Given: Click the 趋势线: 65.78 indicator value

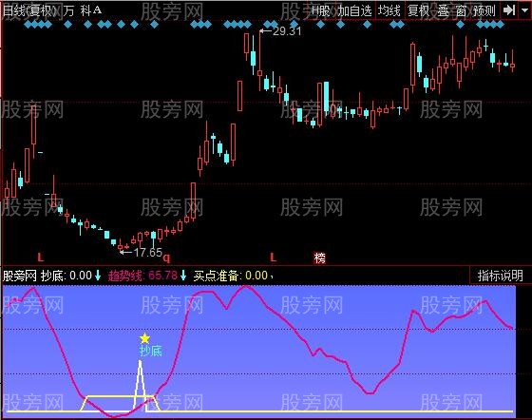Looking at the screenshot, I should point(142,276).
